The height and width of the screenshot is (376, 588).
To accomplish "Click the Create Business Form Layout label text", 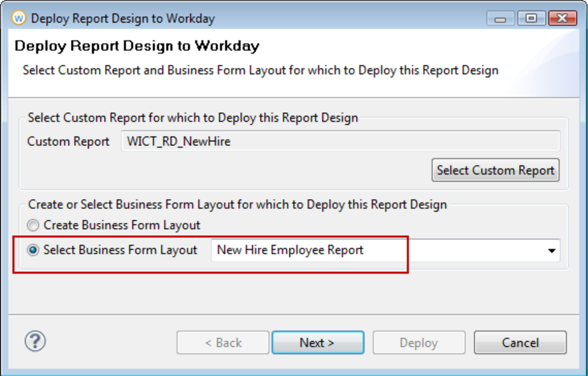I will click(122, 226).
